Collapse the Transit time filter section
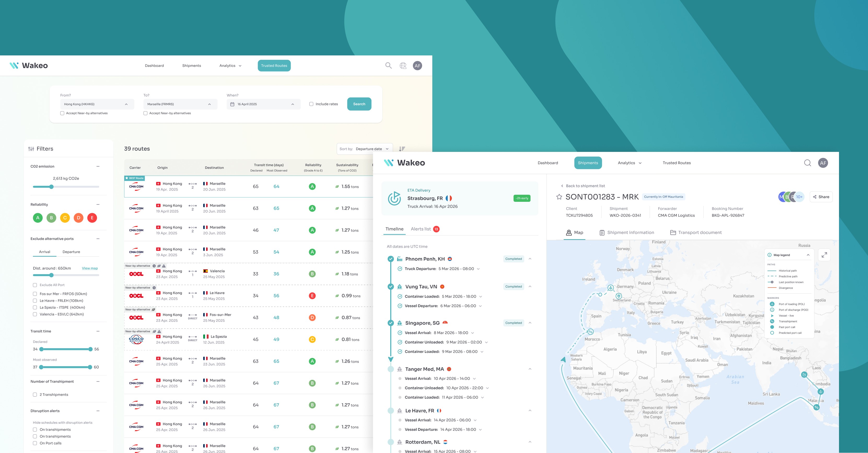Screen dimensions: 868x453 point(98,331)
